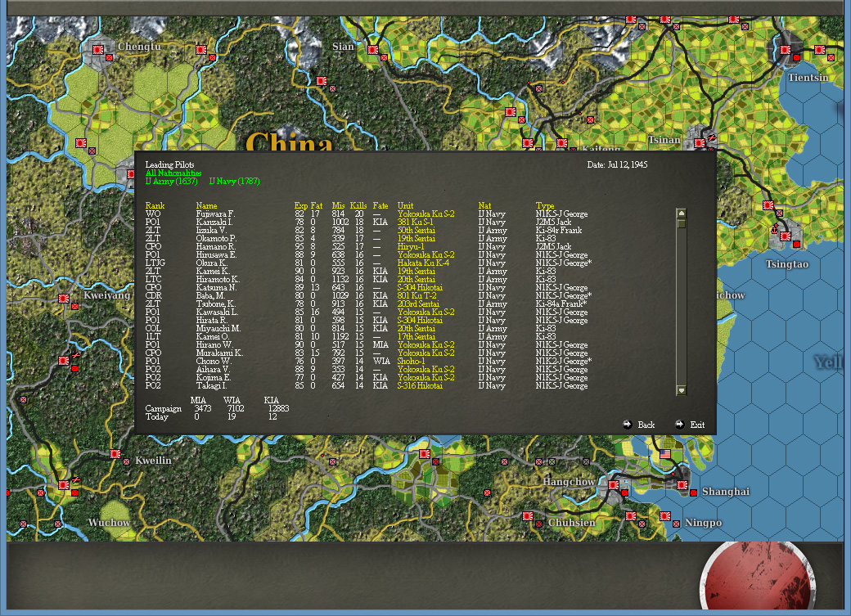Click the pilot list scroll-down arrow
851x616 pixels.
[x=682, y=390]
